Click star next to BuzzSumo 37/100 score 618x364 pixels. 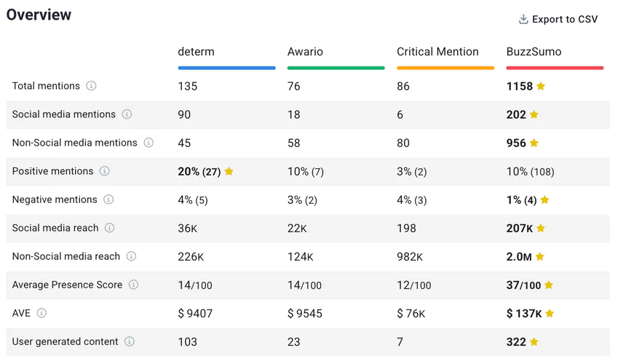click(x=549, y=285)
